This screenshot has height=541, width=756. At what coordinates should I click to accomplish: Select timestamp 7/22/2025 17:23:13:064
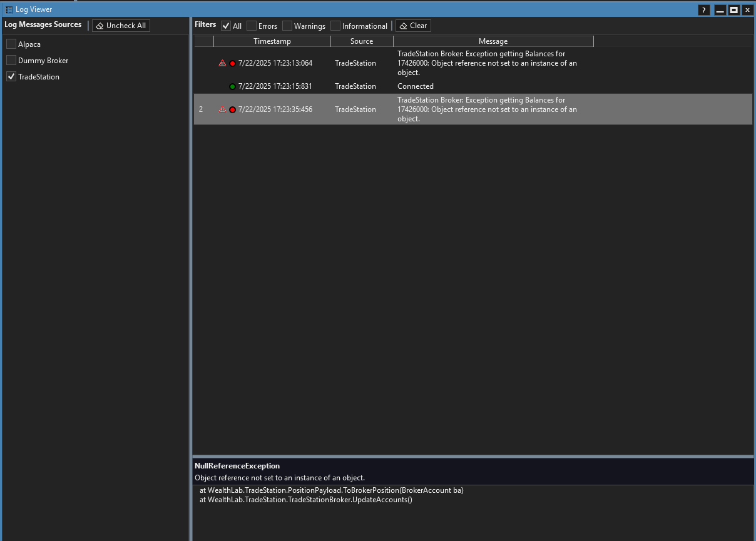click(275, 63)
